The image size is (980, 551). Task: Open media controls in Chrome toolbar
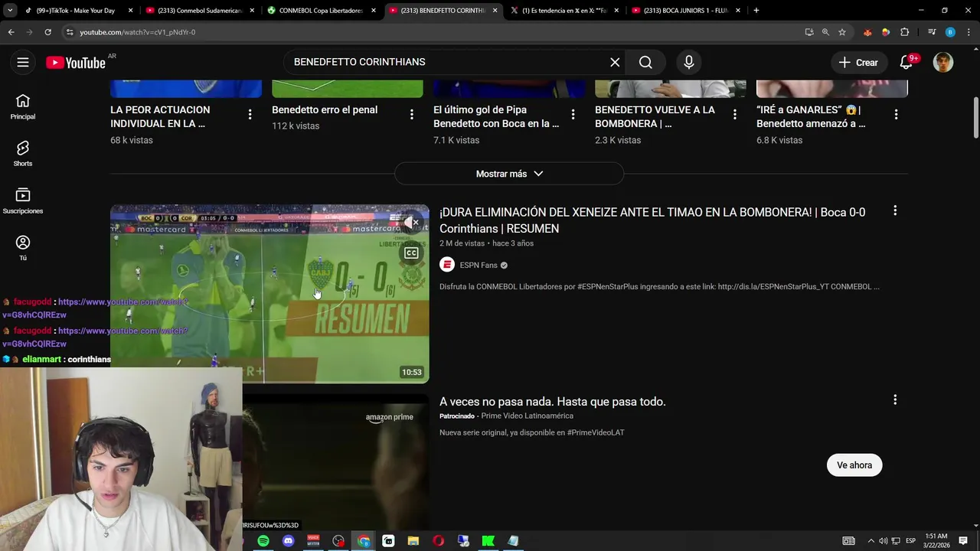coord(932,32)
